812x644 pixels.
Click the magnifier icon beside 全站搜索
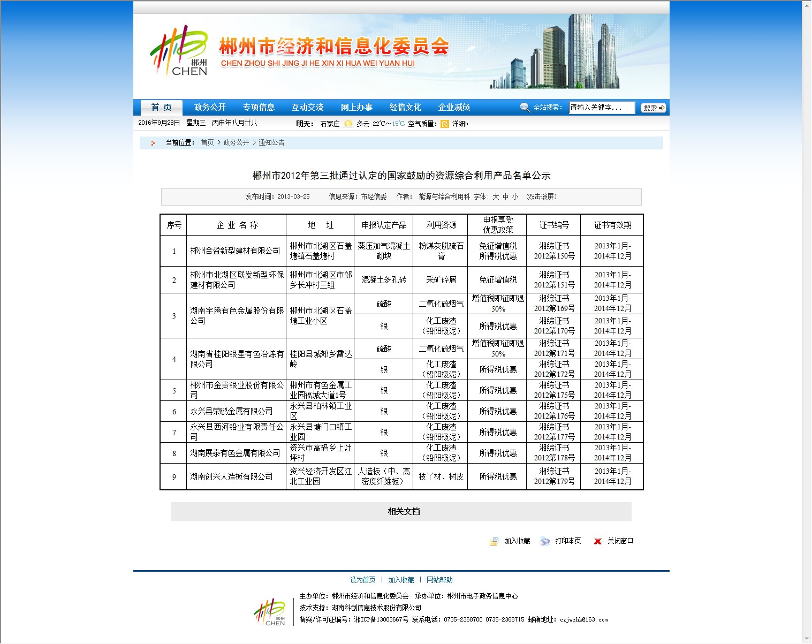(x=525, y=108)
